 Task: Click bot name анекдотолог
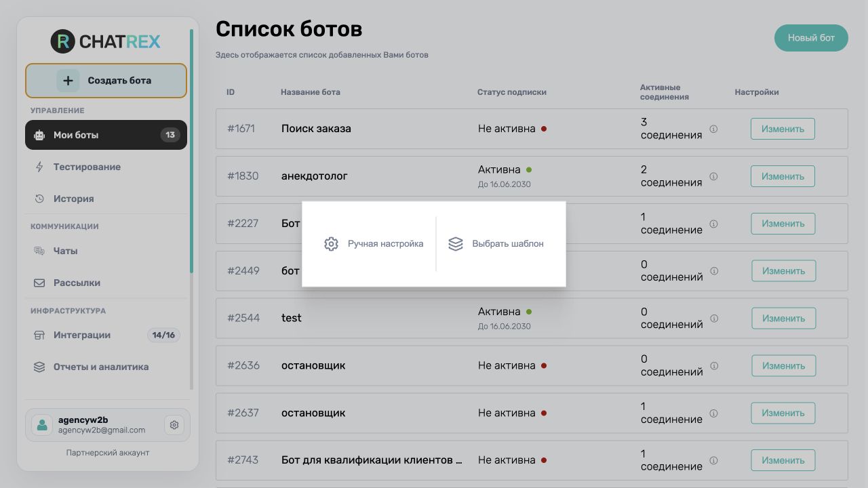[315, 176]
